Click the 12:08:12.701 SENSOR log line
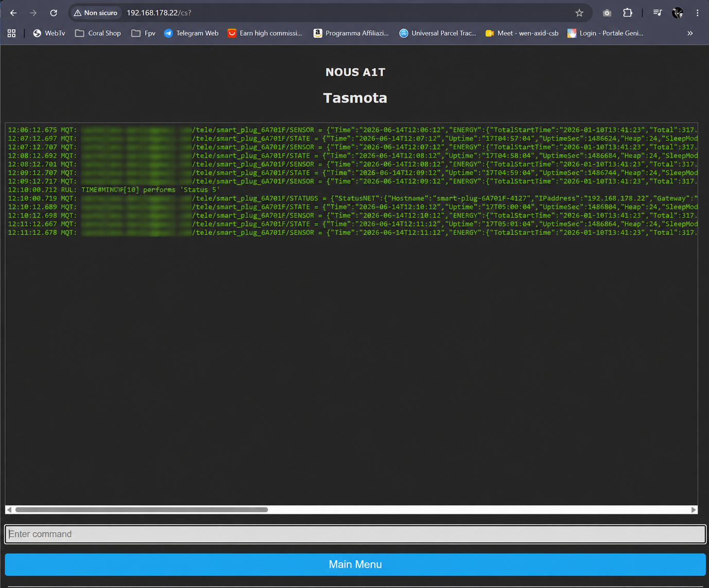 (x=353, y=164)
